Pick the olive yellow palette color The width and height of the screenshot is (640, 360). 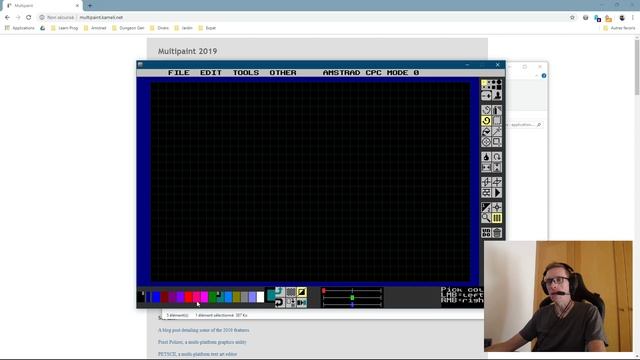click(x=237, y=297)
